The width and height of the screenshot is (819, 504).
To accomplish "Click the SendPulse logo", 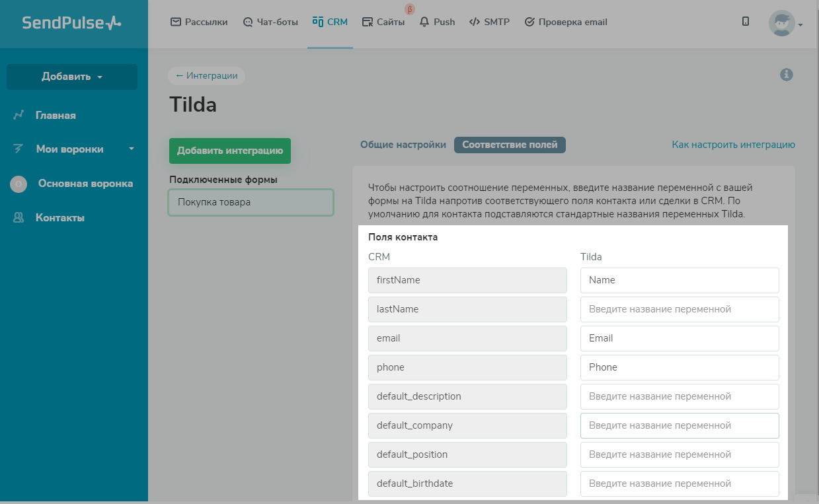I will (71, 23).
